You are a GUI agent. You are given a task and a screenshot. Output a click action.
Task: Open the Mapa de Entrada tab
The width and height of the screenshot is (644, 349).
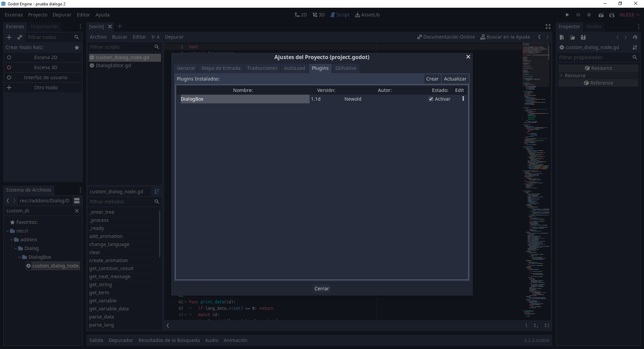tap(221, 68)
